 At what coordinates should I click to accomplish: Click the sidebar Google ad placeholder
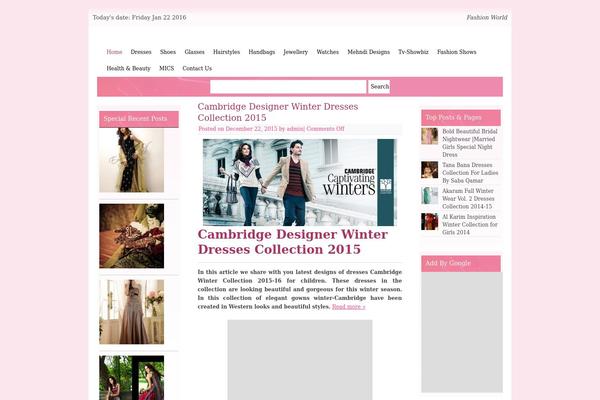click(x=462, y=332)
